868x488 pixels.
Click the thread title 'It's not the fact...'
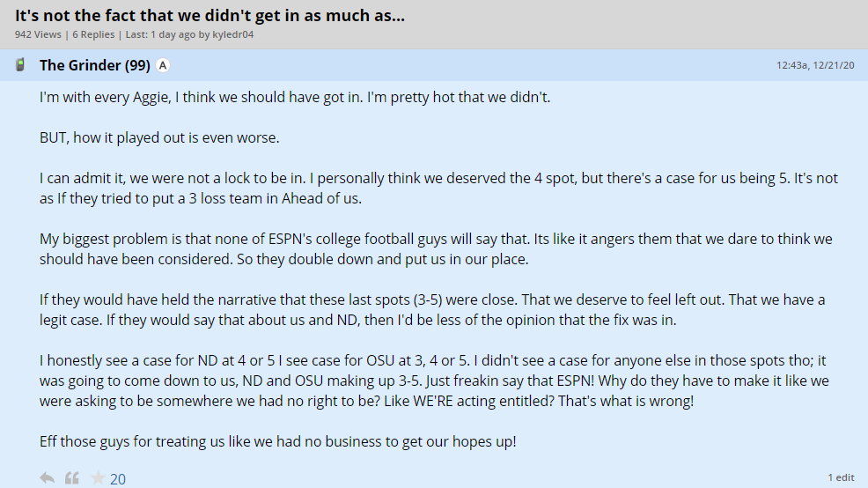coord(210,16)
